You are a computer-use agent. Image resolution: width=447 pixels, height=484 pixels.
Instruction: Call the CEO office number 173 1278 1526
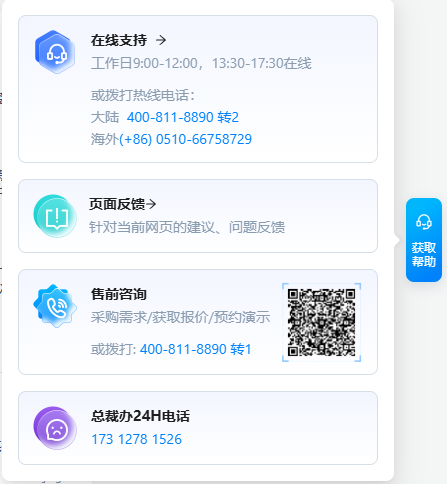pos(137,439)
